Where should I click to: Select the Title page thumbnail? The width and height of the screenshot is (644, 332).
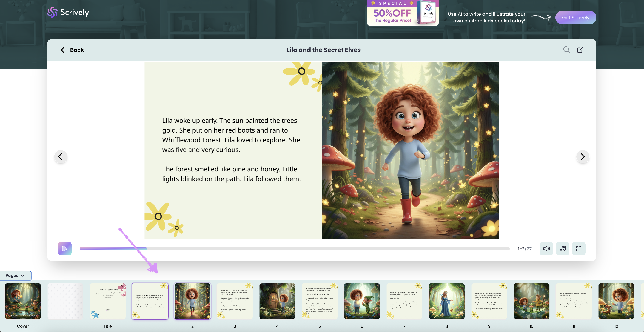[x=108, y=301]
